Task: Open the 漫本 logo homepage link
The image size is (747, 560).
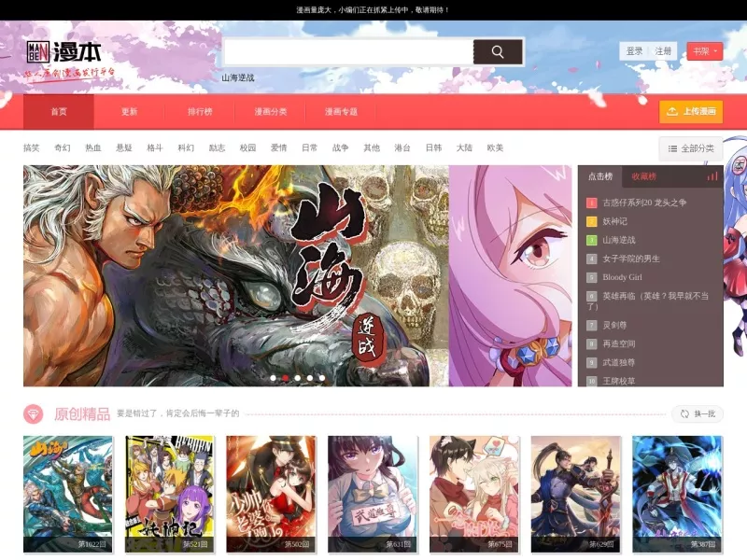Action: [63, 51]
